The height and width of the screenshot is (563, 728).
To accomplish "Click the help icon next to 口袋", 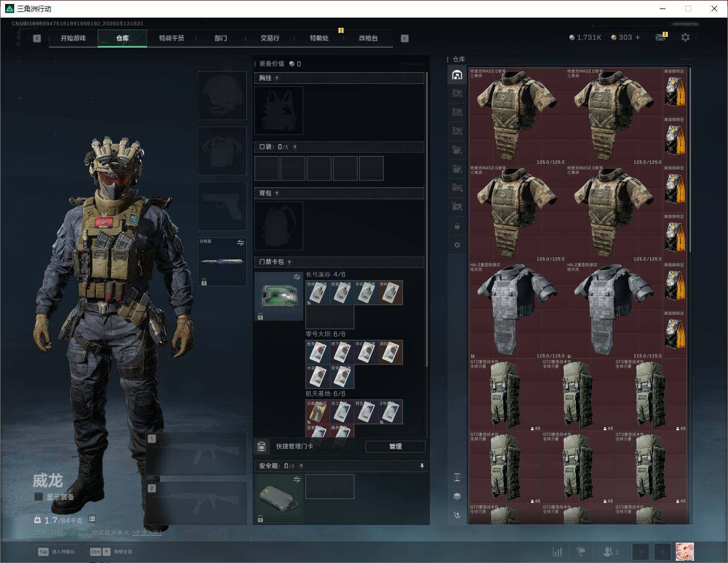I will point(295,147).
